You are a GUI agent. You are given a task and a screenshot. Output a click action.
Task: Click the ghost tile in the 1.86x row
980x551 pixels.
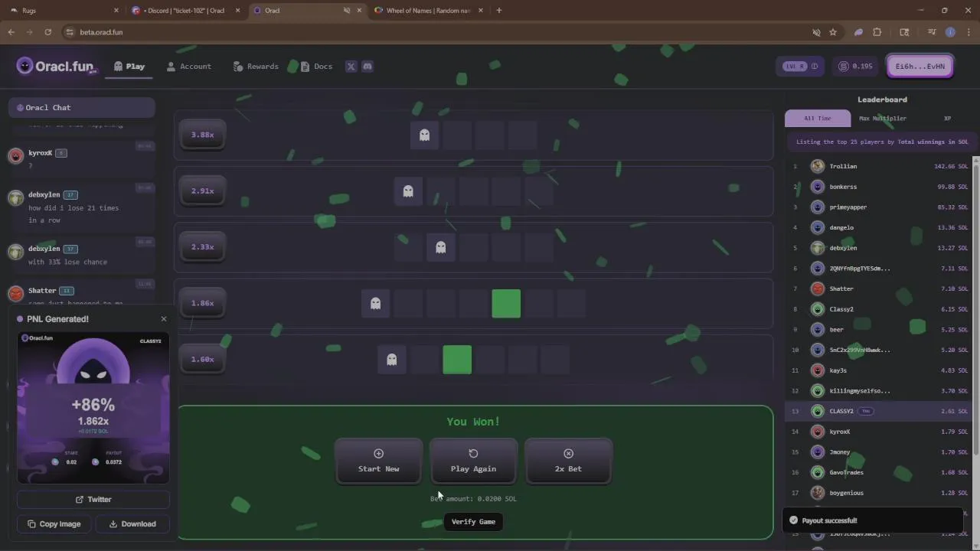[375, 304]
